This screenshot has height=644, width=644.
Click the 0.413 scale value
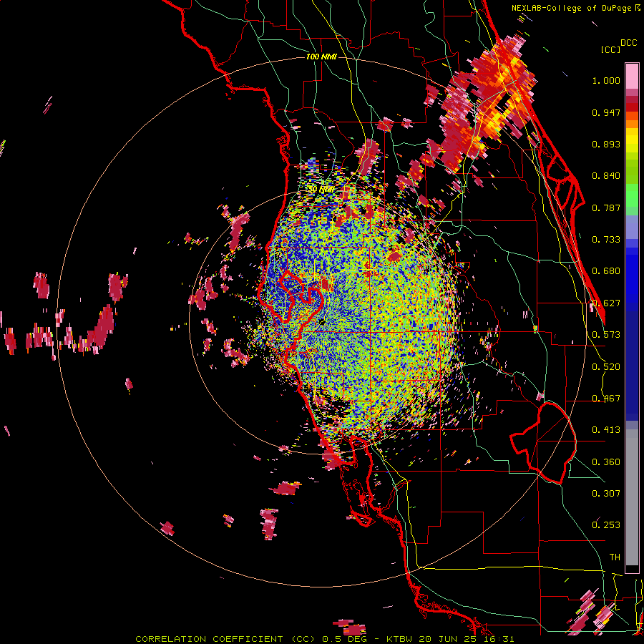click(606, 430)
